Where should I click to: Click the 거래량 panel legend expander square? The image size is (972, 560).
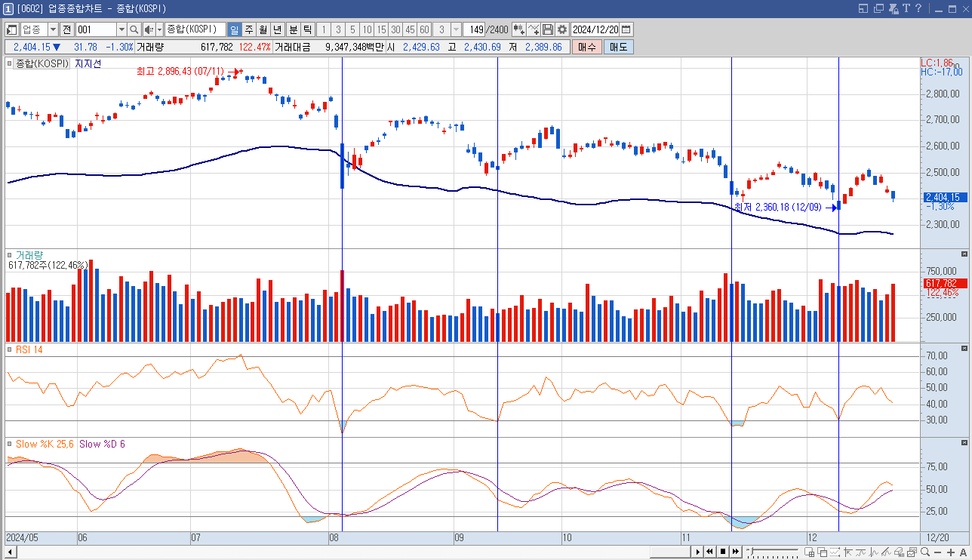click(x=9, y=255)
